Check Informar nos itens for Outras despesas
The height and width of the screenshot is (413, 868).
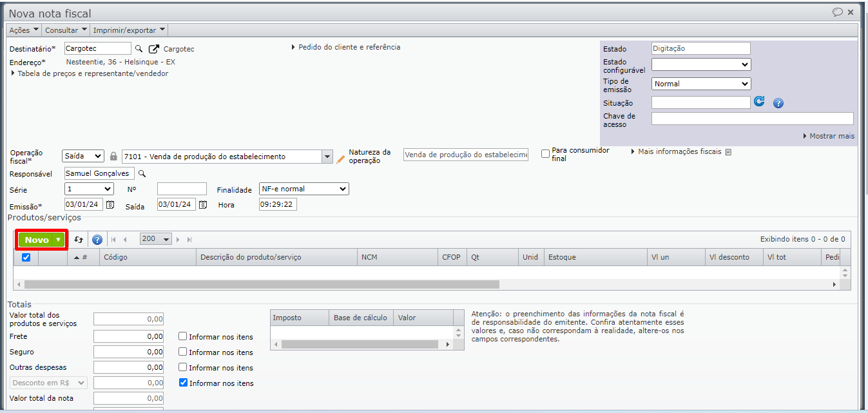point(183,367)
